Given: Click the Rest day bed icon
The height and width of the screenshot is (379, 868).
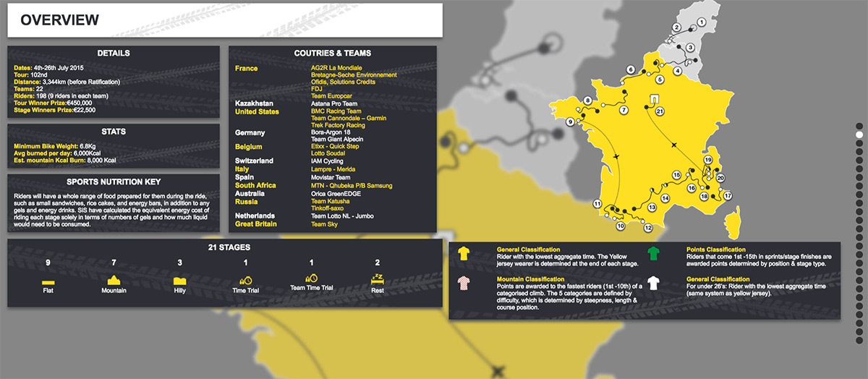Looking at the screenshot, I should click(x=378, y=278).
